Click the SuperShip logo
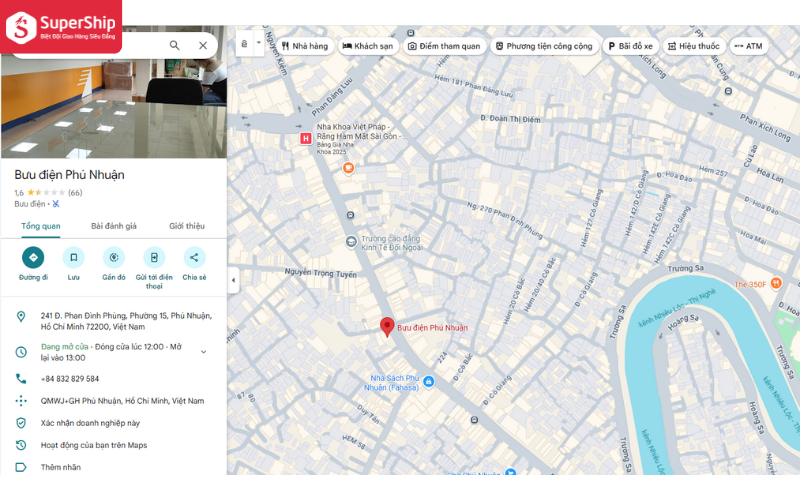 (61, 27)
